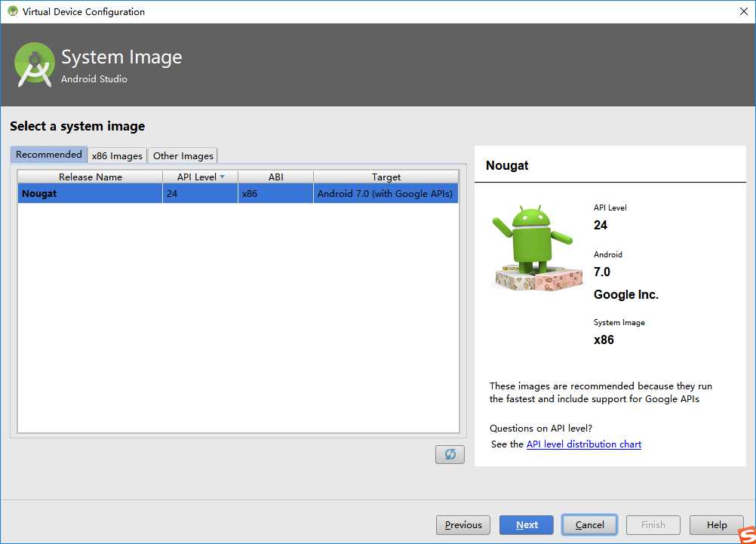Click the Google Inc. vendor text
This screenshot has width=756, height=544.
pos(625,295)
